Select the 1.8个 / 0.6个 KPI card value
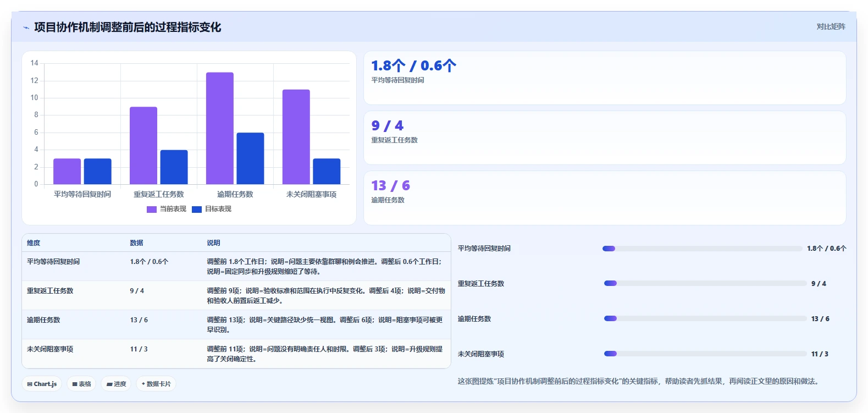The height and width of the screenshot is (413, 868). pos(413,66)
